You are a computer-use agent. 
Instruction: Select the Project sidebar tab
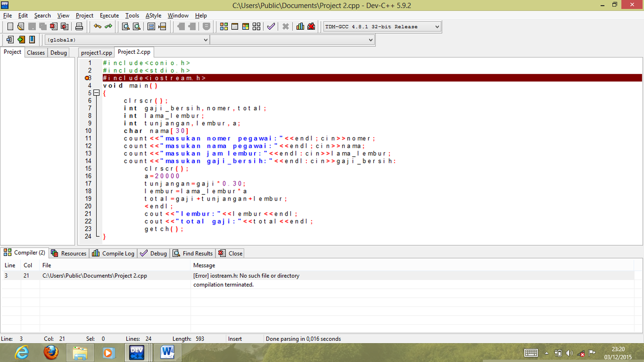(13, 52)
